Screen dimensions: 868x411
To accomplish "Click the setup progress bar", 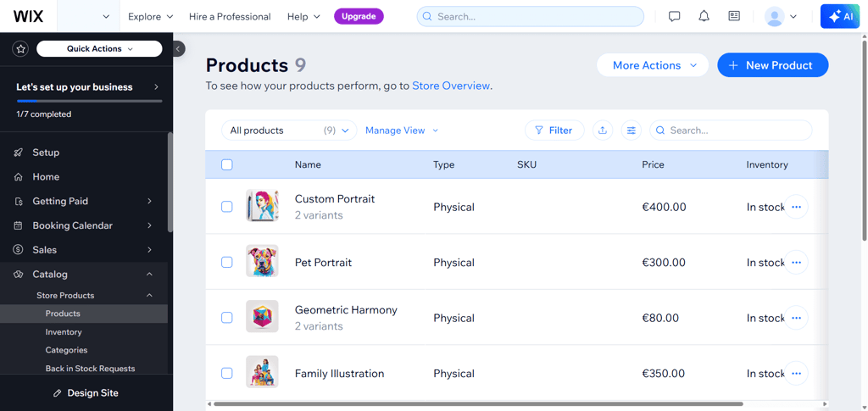I will 89,101.
